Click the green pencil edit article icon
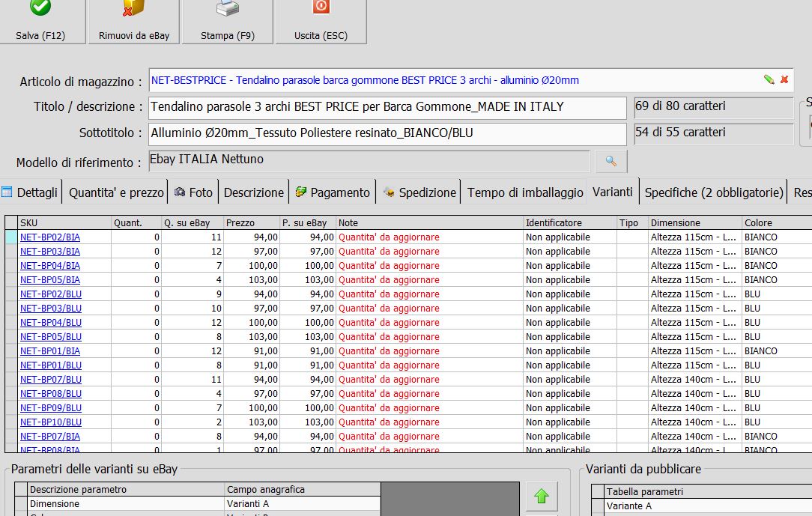Image resolution: width=812 pixels, height=516 pixels. [769, 80]
